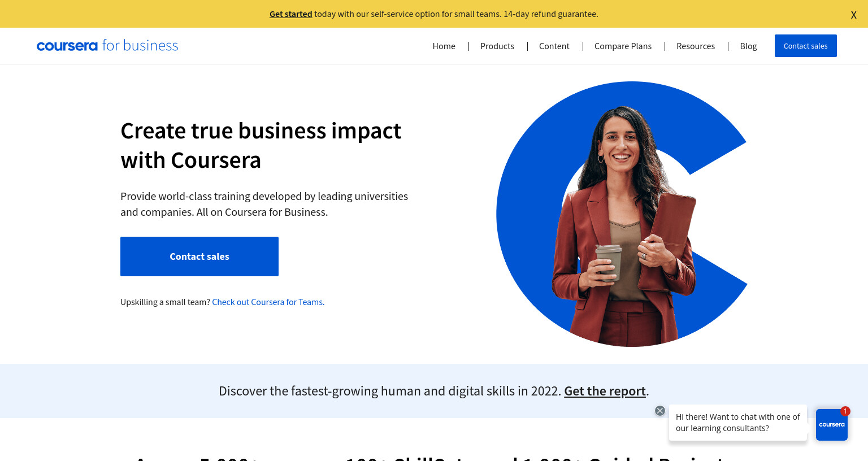This screenshot has width=868, height=461.
Task: Click the header Contact sales button
Action: click(806, 46)
